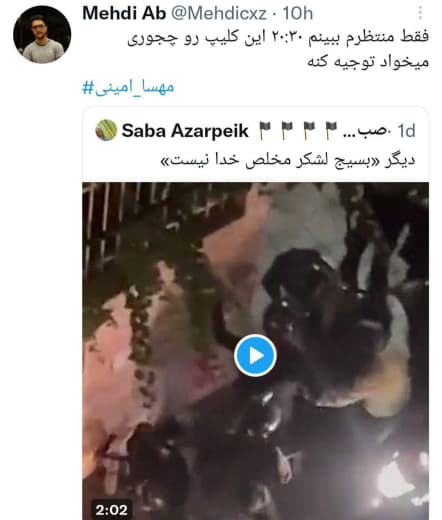
Task: Open Mehdi Ab's profile picture
Action: (42, 35)
